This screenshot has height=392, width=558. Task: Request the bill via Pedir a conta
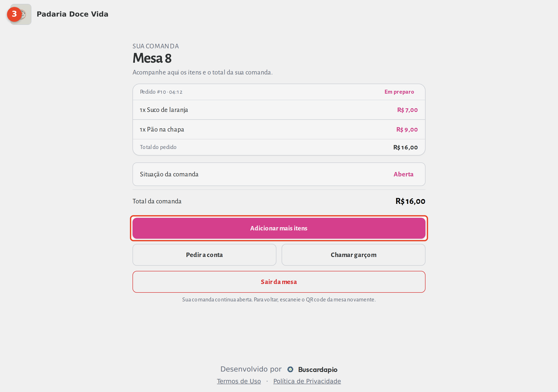[x=204, y=255]
